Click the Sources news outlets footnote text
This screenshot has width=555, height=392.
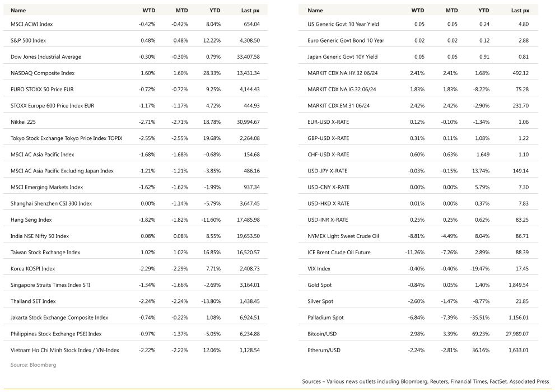click(426, 381)
